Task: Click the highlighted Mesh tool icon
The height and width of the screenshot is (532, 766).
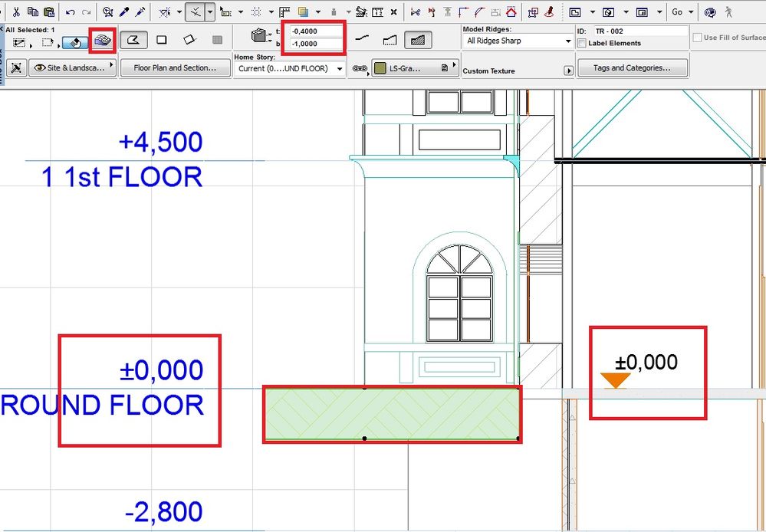Action: point(102,41)
